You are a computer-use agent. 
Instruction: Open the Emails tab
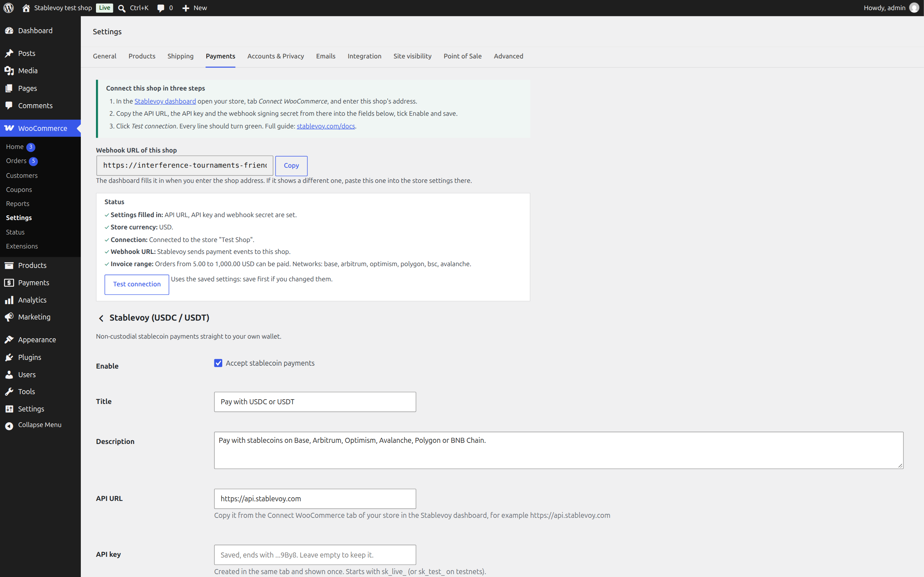(x=326, y=57)
